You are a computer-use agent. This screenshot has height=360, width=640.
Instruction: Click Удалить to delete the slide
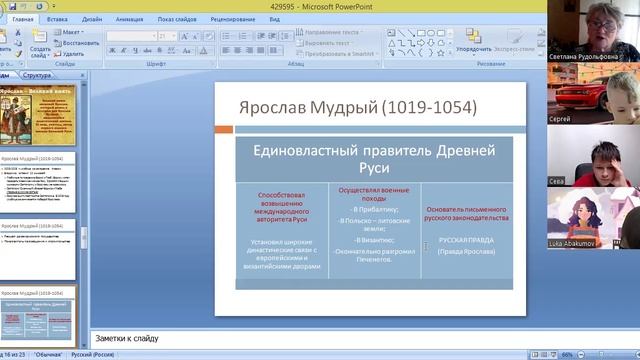coord(69,53)
